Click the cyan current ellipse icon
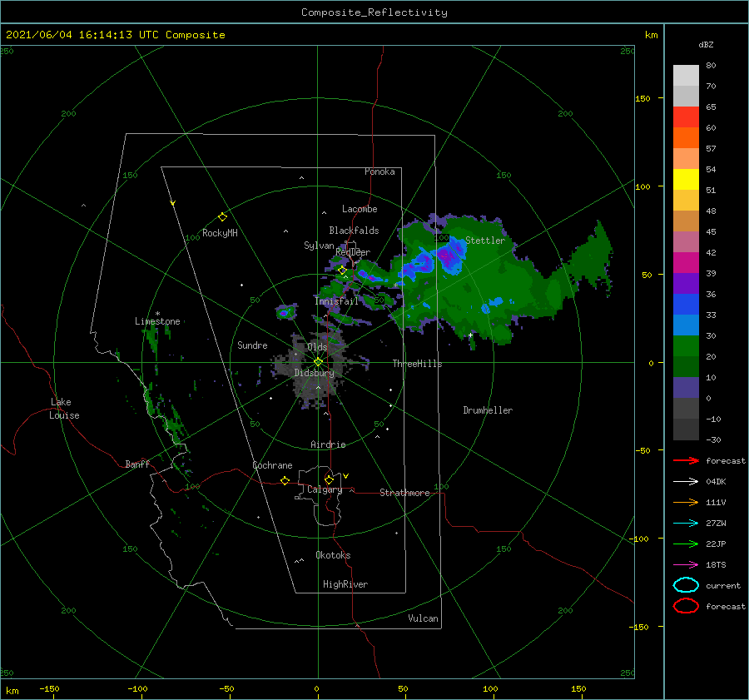 tap(686, 585)
